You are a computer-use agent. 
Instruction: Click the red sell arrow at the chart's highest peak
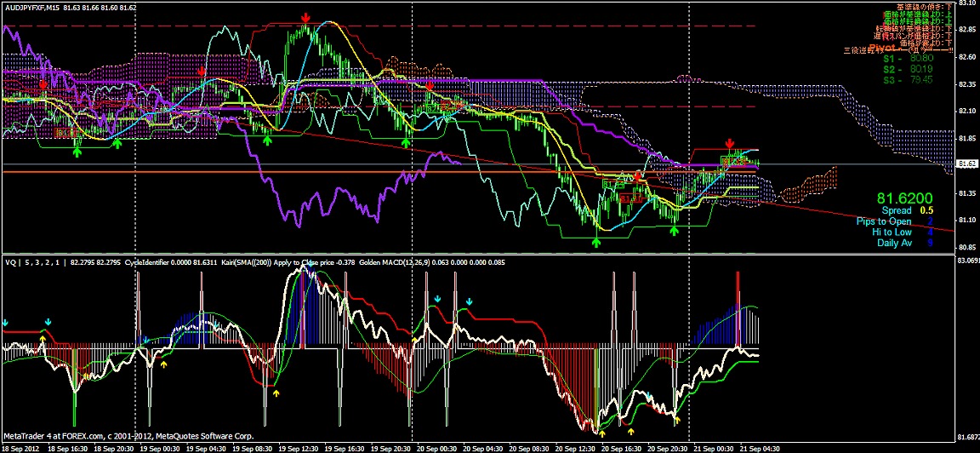click(x=305, y=18)
